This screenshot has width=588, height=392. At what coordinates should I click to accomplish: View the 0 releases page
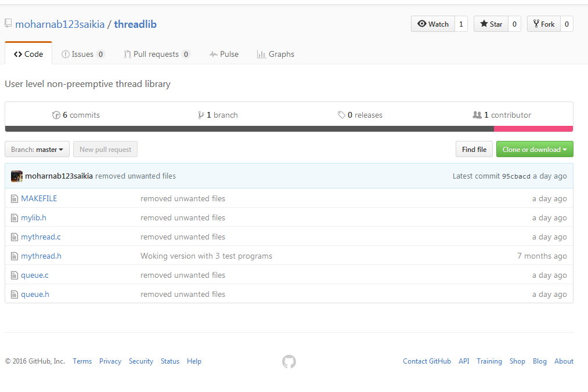[360, 115]
